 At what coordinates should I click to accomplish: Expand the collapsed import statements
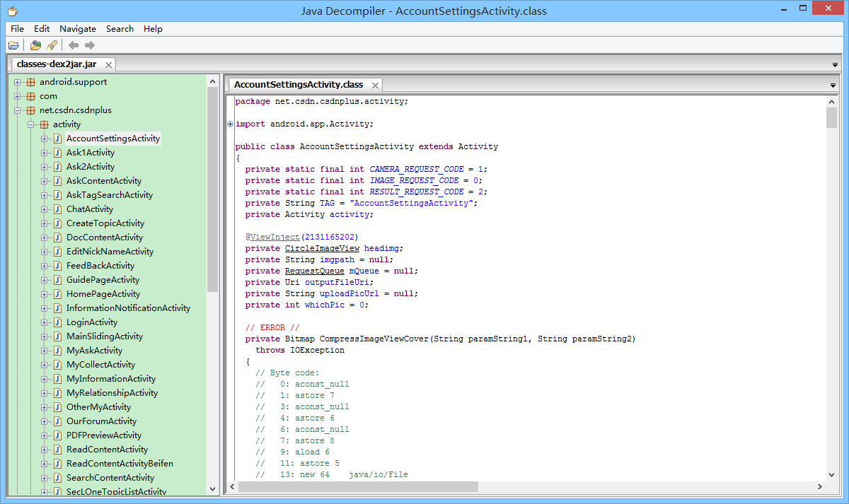230,124
